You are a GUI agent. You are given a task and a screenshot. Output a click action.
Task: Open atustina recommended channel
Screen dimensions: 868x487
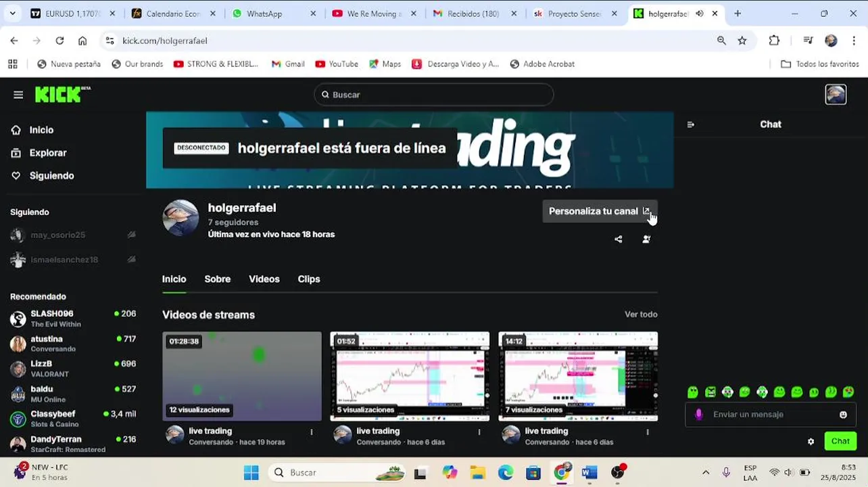pyautogui.click(x=73, y=344)
